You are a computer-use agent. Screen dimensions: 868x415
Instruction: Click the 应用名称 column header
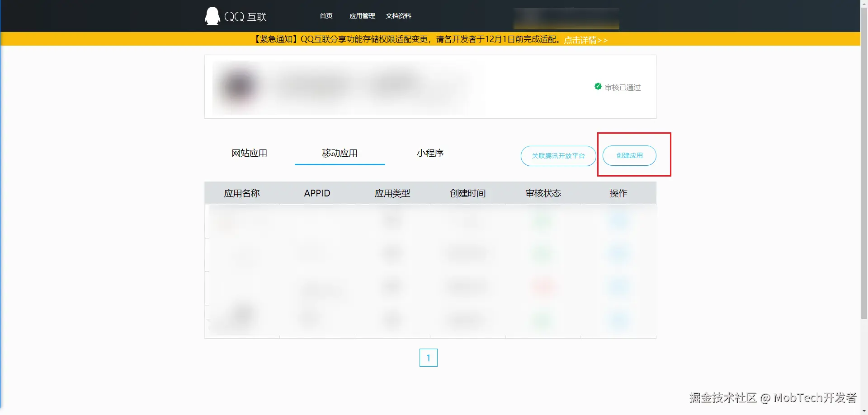[242, 193]
